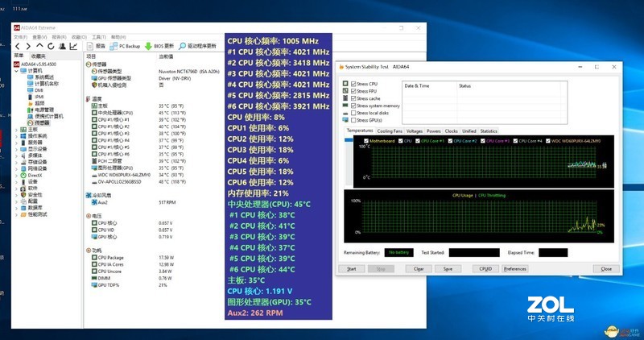Click the Start stress test button

352,269
